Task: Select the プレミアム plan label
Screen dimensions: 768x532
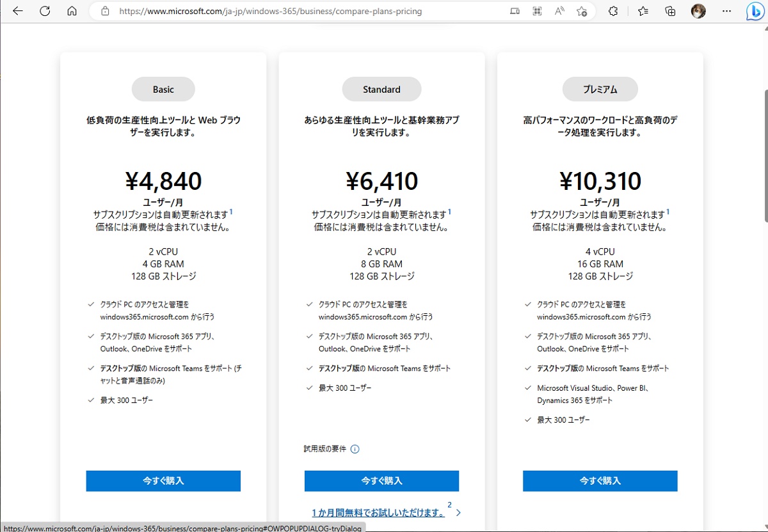Action: [x=600, y=90]
